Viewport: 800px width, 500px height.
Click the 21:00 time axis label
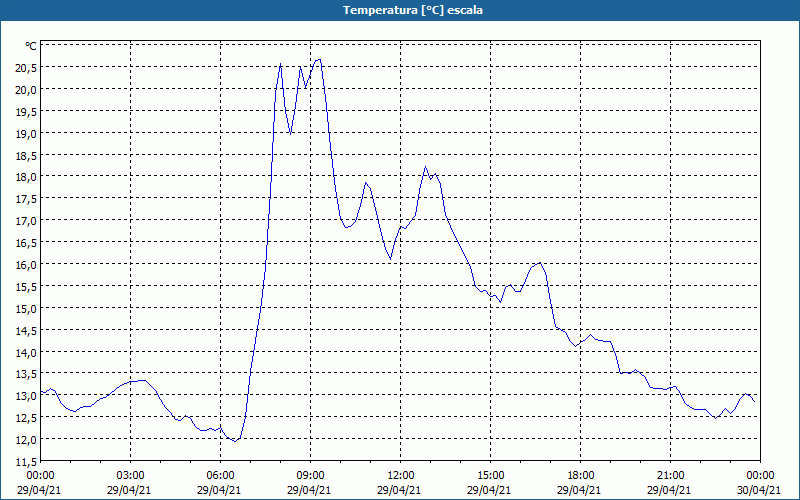click(x=670, y=476)
